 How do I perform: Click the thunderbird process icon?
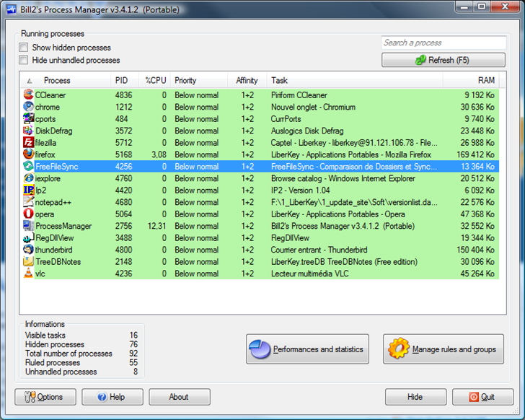click(28, 250)
